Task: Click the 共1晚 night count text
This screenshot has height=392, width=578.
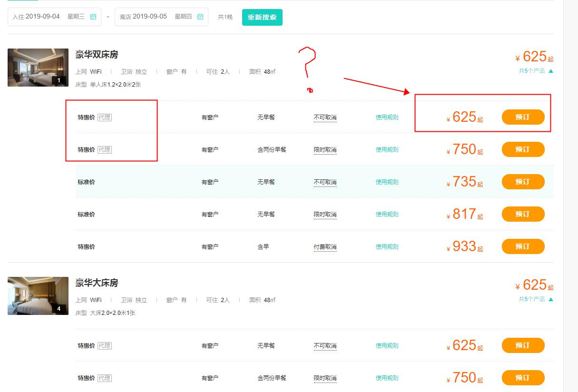Action: click(x=225, y=17)
